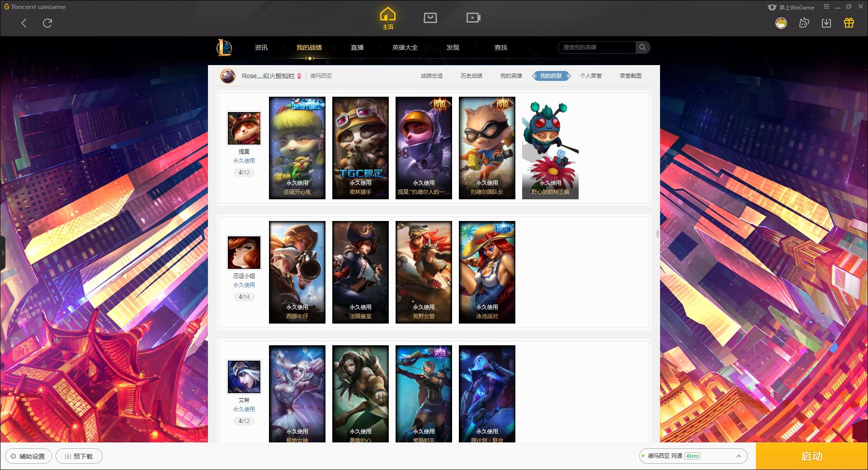Switch to 历史战绩 sub-tab

point(472,76)
